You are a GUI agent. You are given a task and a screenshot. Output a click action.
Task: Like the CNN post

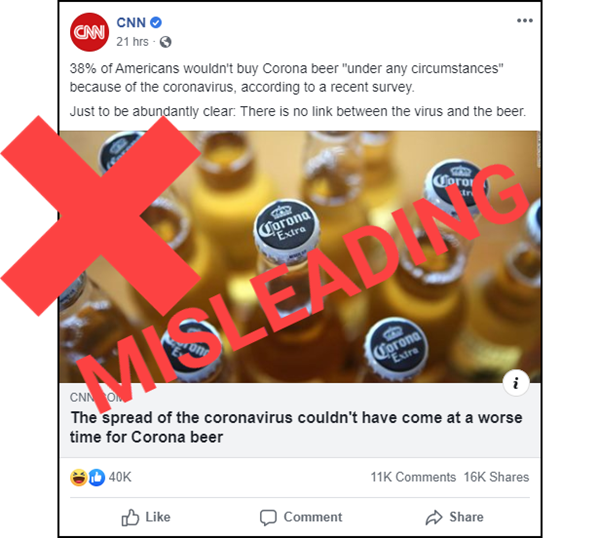tap(146, 517)
